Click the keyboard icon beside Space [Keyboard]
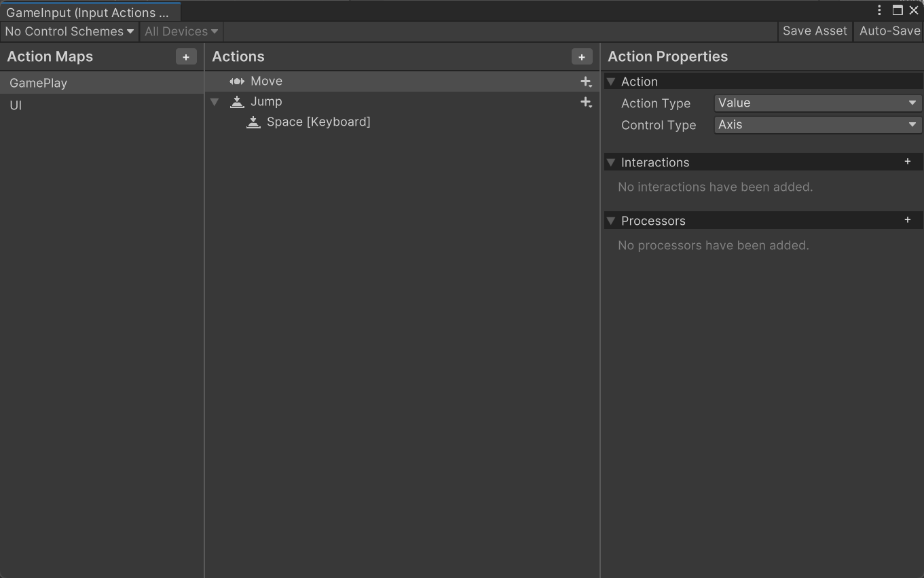Viewport: 924px width, 578px height. pos(253,122)
